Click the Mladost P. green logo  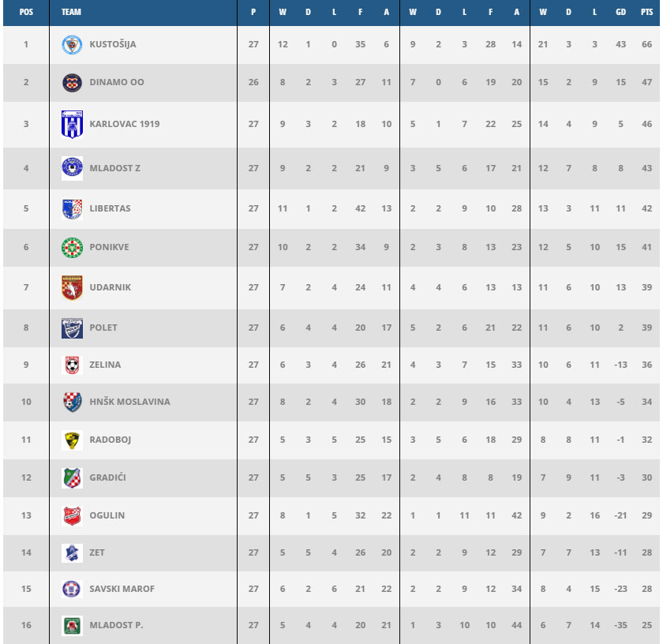point(72,626)
